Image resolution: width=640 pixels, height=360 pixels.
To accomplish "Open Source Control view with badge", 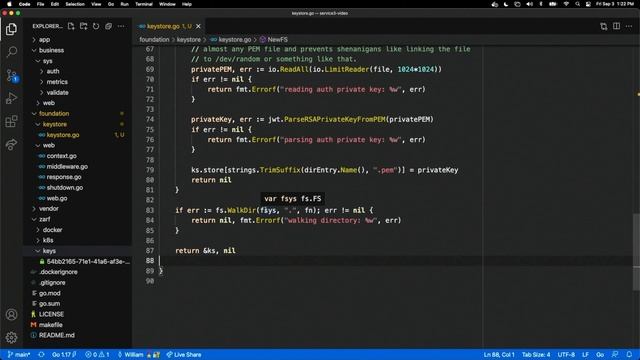I will pos(11,76).
